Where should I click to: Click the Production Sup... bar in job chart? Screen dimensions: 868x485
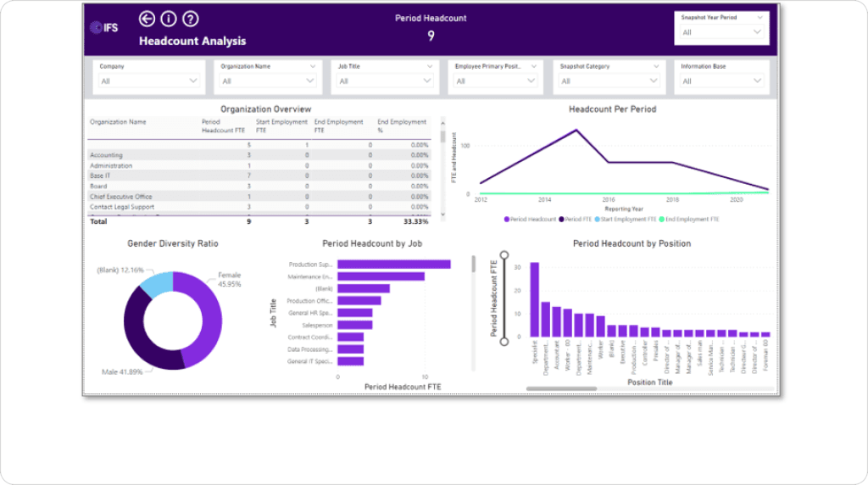click(x=394, y=265)
